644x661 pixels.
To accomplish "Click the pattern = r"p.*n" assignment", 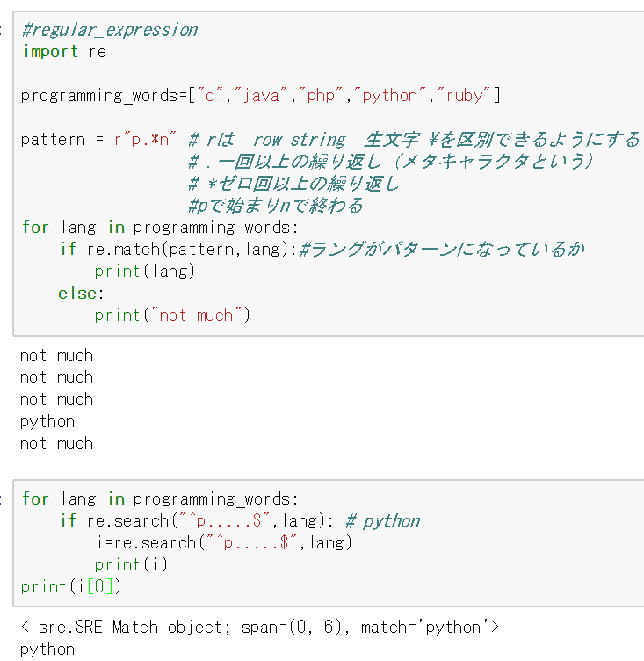I will pyautogui.click(x=98, y=140).
